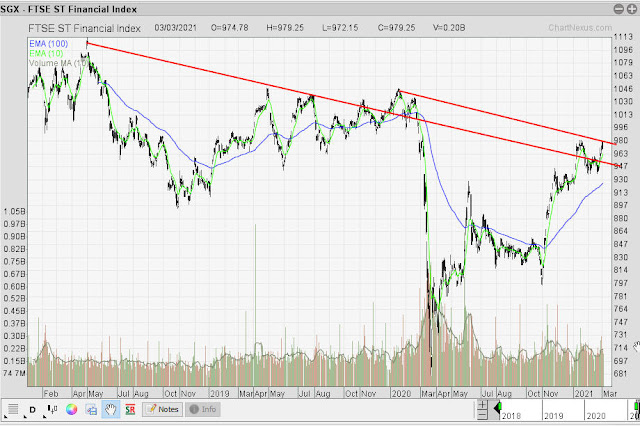Click the SGX - FTSE ST Financial Index header

point(69,9)
